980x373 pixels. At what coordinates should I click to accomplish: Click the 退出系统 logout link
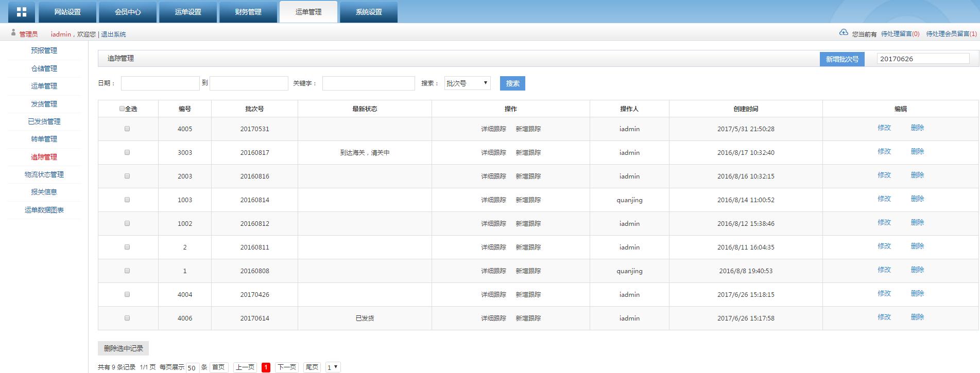tap(113, 34)
